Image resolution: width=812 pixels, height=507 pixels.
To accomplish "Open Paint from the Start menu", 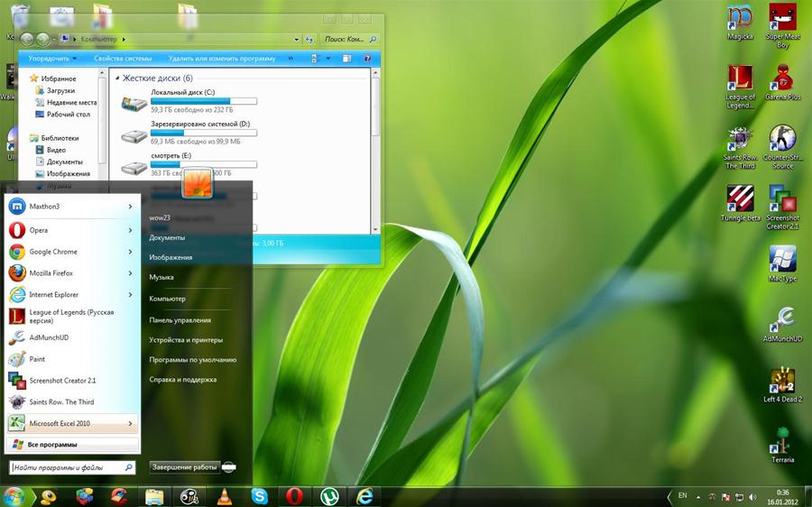I will pos(36,359).
